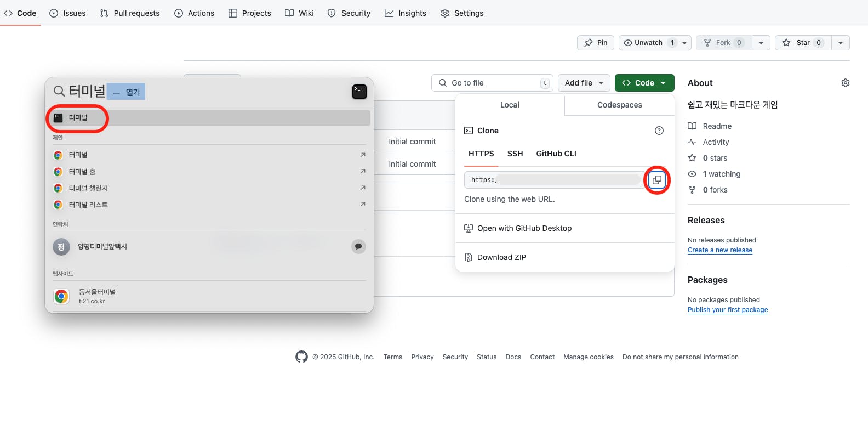This screenshot has height=441, width=868.
Task: Select the HTTPS clone method
Action: click(x=481, y=154)
